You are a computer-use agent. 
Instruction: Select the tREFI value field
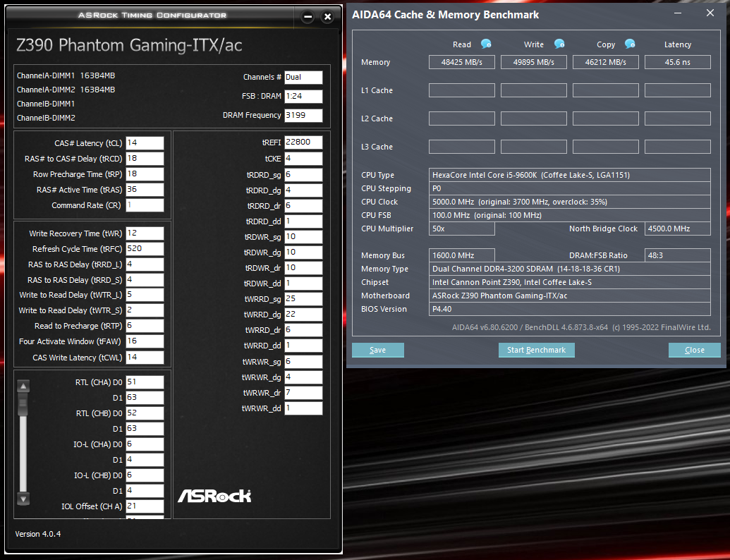point(303,142)
